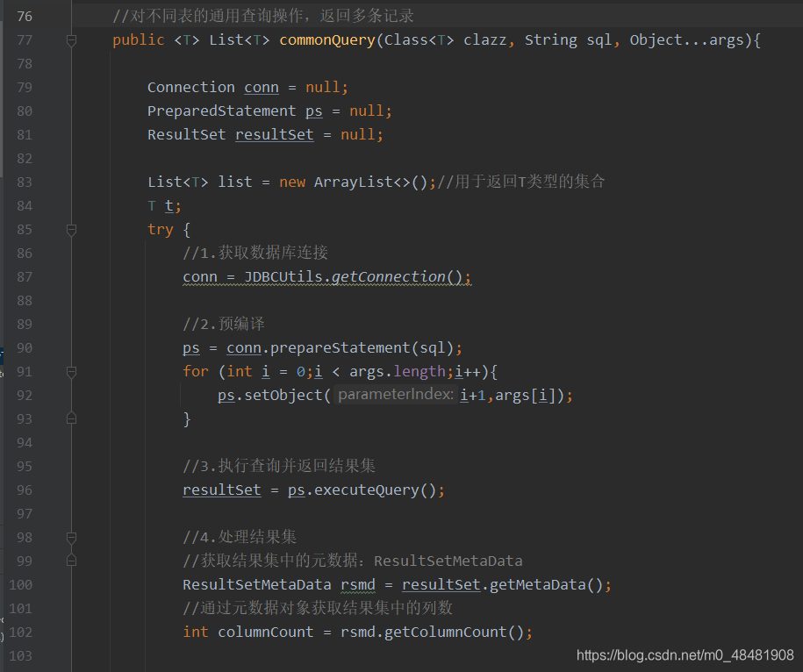
Task: Click 'getColumnCount()' method call
Action: click(454, 632)
